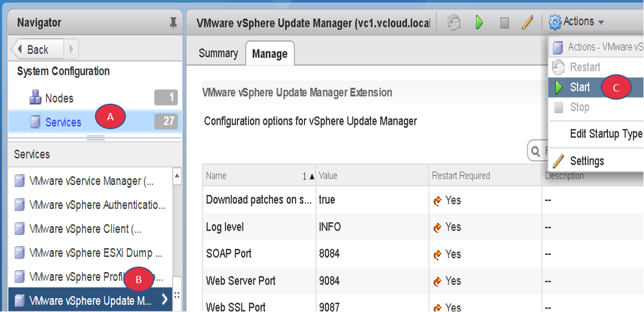Switch to the Summary tab

coord(218,53)
